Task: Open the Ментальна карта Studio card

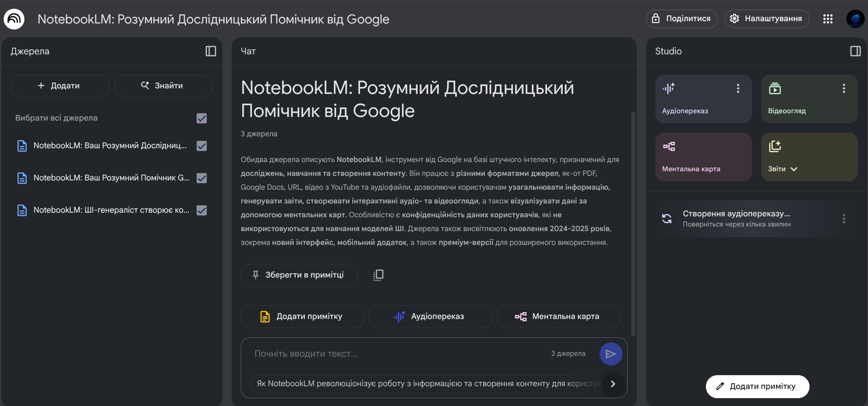Action: [704, 157]
